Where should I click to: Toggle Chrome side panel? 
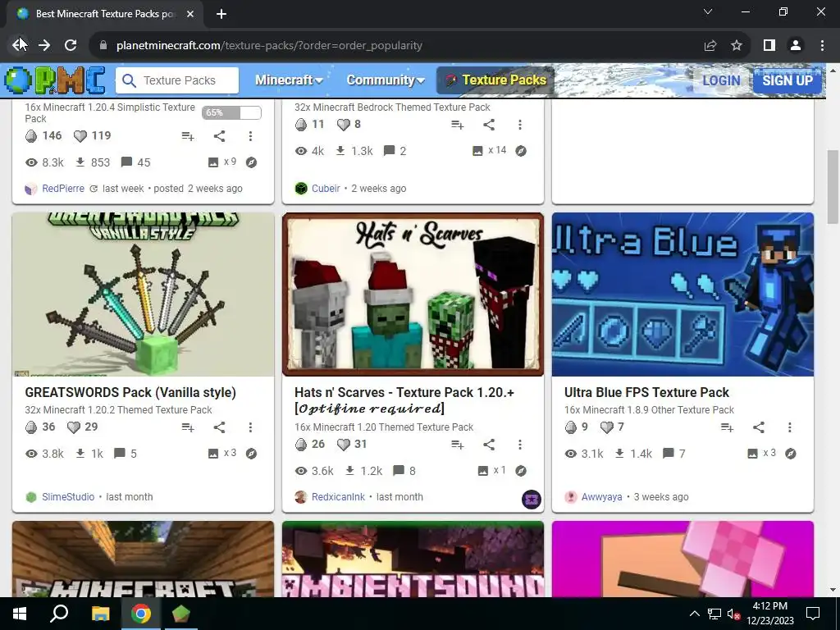point(769,46)
